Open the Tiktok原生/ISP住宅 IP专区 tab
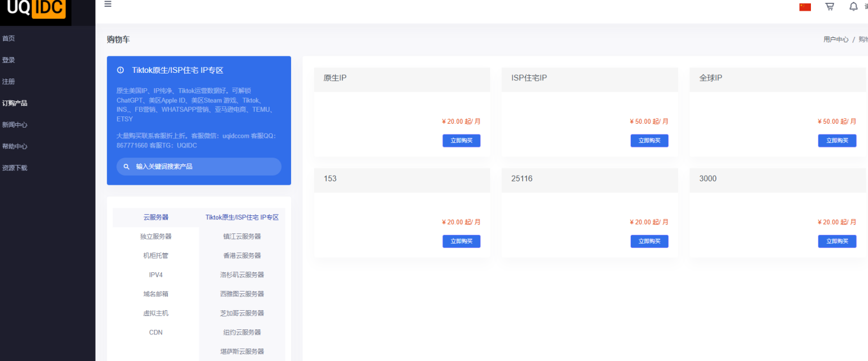 pyautogui.click(x=242, y=217)
